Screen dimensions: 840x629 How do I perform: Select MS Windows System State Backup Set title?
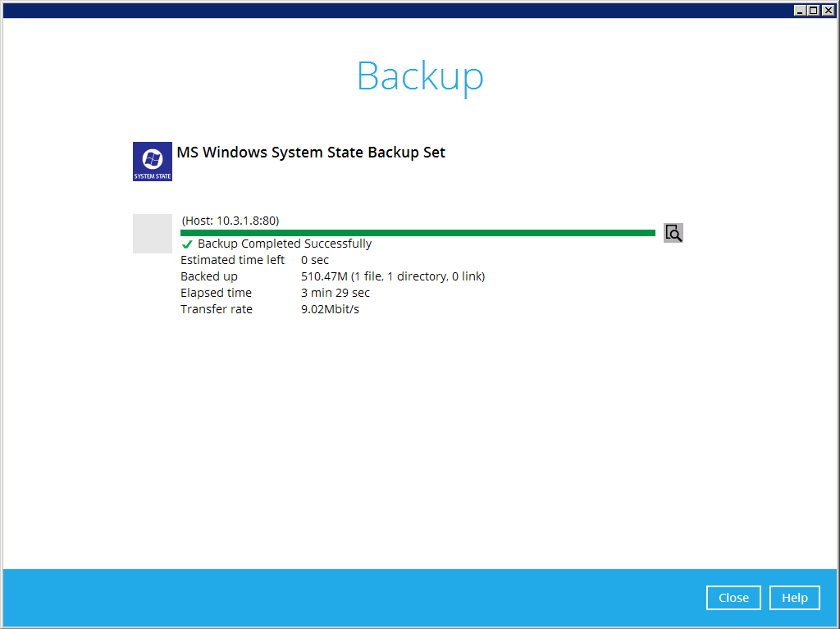311,153
